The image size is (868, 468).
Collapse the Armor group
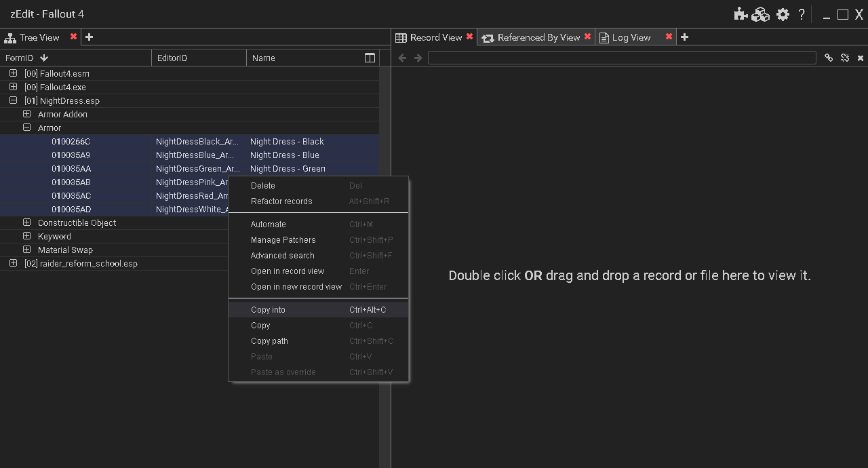click(x=26, y=128)
